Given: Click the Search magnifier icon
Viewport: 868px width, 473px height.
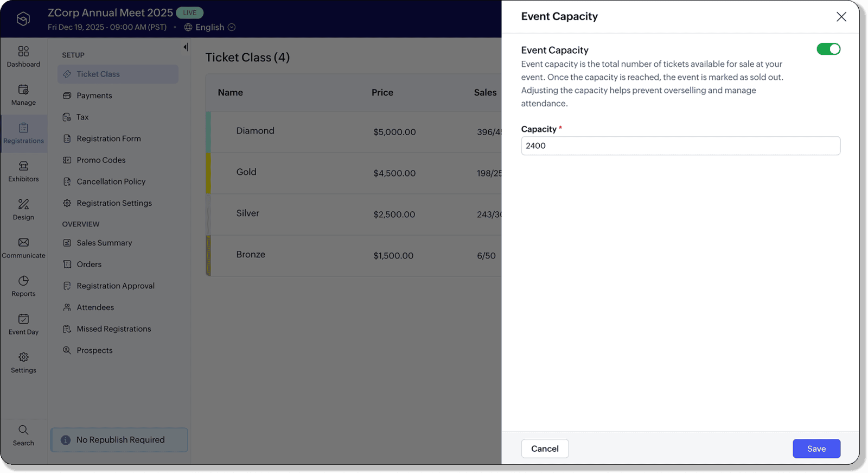Looking at the screenshot, I should point(23,430).
